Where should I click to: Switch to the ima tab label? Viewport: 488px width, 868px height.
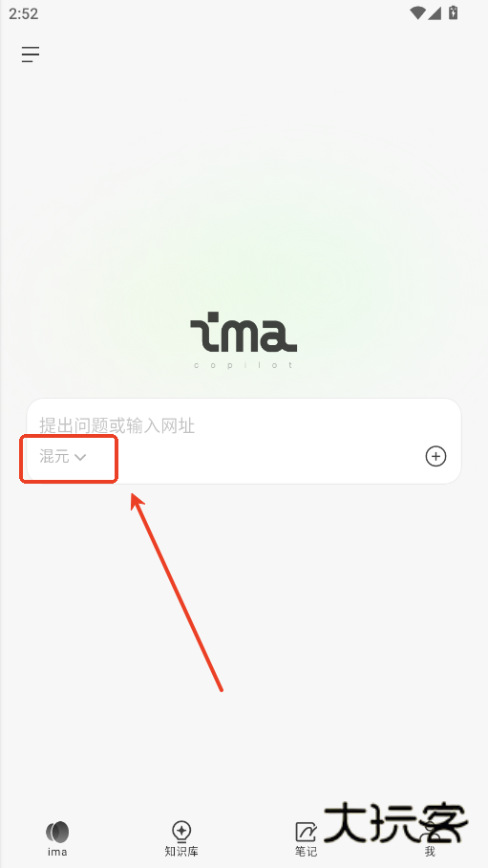click(57, 852)
